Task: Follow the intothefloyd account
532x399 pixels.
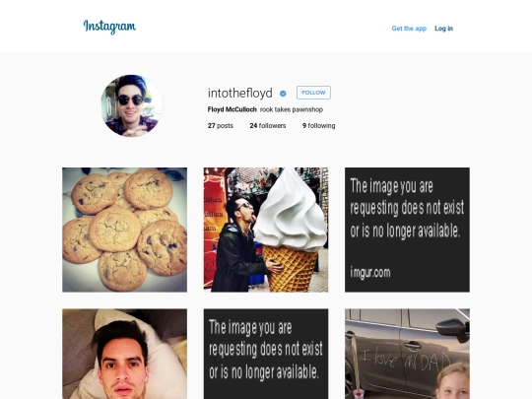Action: coord(313,93)
